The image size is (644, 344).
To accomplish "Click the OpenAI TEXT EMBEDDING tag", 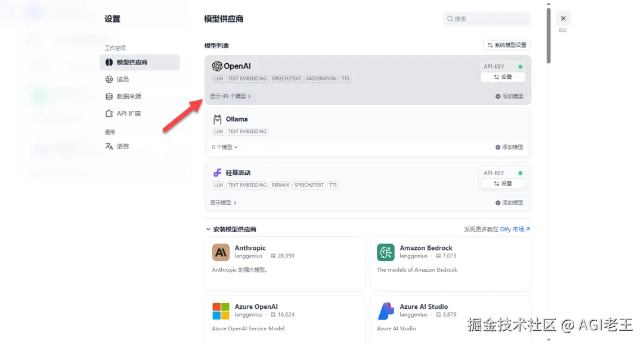I will [247, 79].
